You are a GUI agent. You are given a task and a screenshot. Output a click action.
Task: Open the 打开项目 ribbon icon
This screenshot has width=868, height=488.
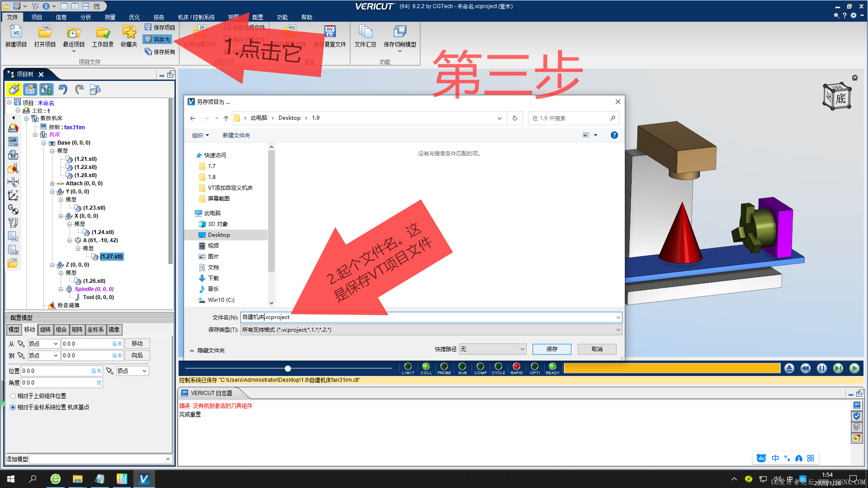coord(45,36)
